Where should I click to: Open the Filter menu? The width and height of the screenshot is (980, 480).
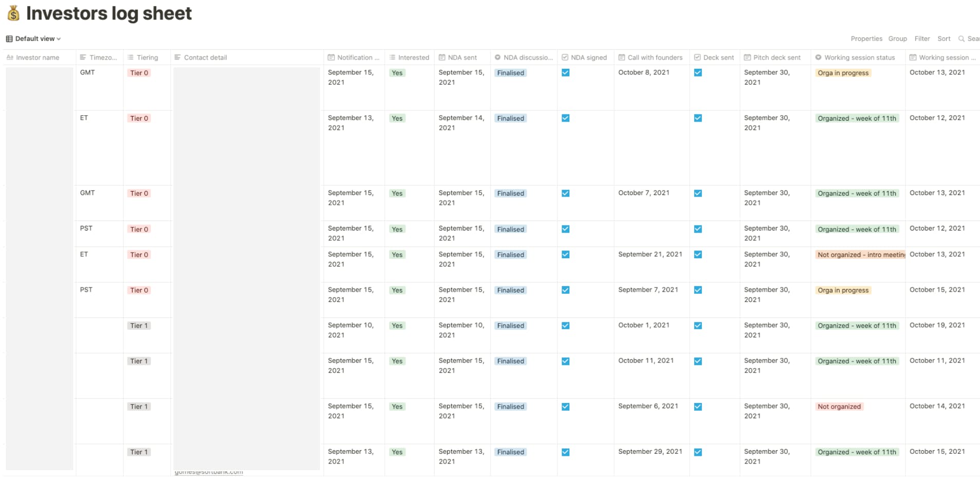point(922,39)
